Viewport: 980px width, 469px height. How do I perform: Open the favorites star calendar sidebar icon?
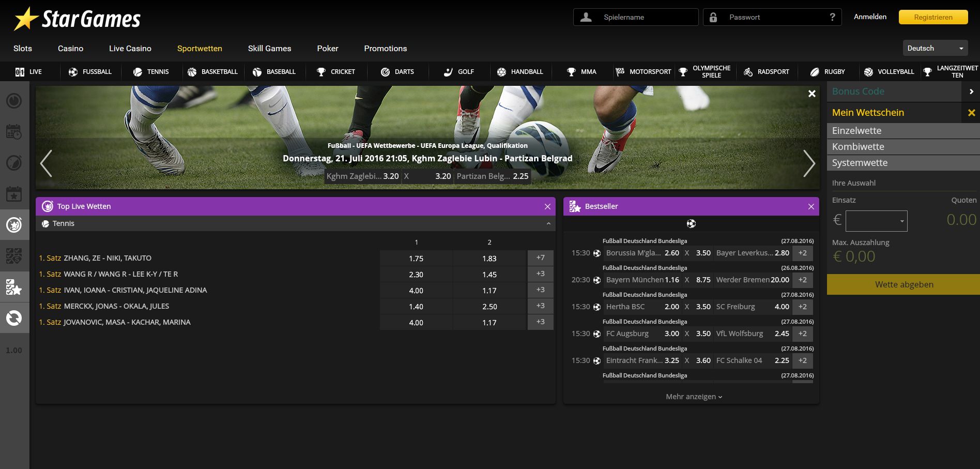point(14,194)
